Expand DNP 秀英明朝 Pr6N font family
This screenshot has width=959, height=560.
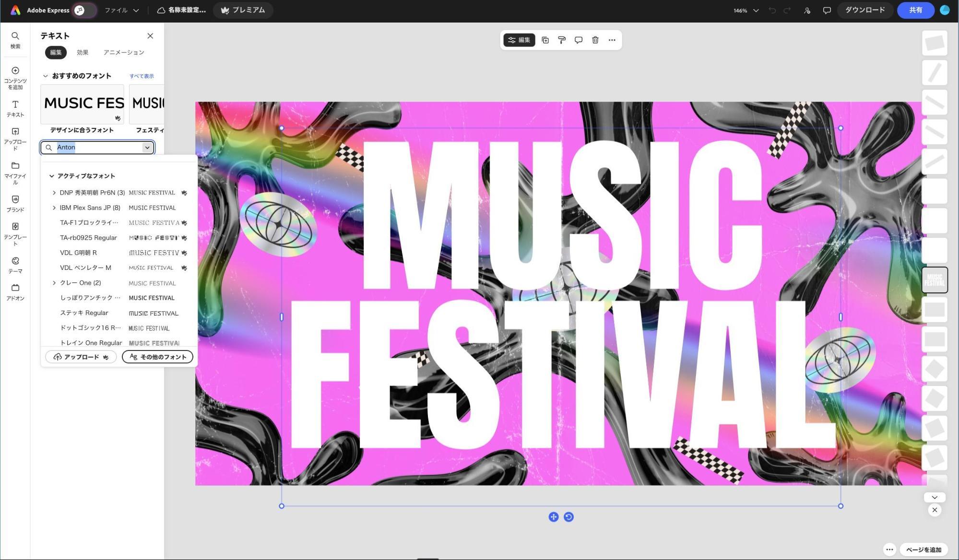point(54,193)
